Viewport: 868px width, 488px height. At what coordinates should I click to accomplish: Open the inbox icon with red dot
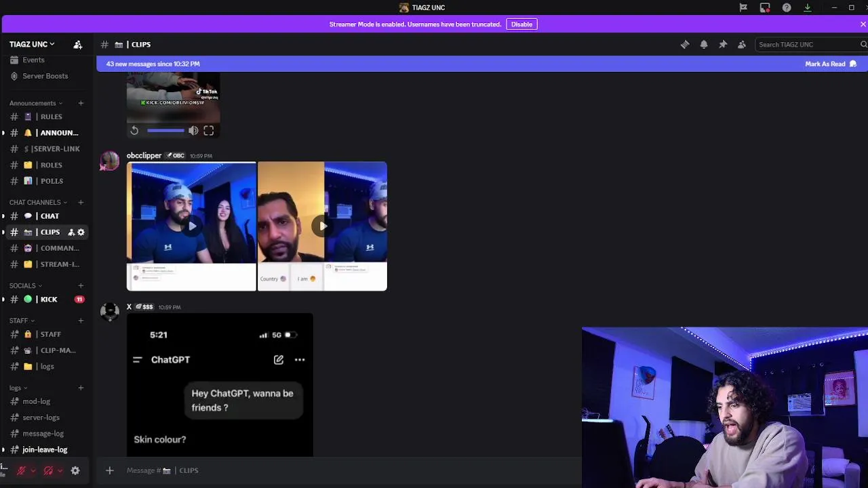tap(765, 7)
